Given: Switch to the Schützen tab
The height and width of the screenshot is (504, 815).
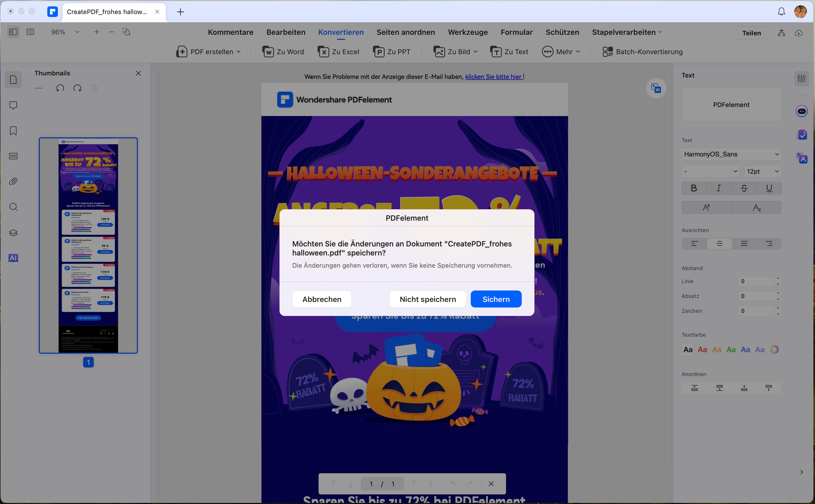Looking at the screenshot, I should 562,32.
